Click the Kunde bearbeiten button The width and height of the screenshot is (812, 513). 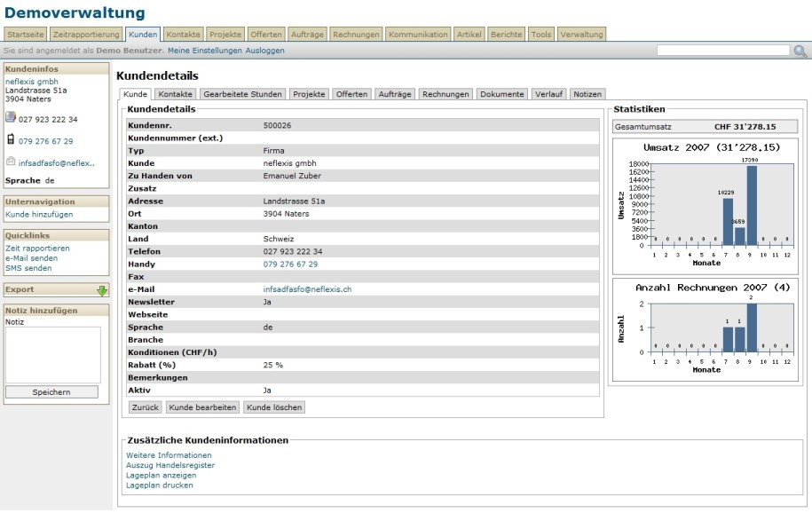(202, 407)
